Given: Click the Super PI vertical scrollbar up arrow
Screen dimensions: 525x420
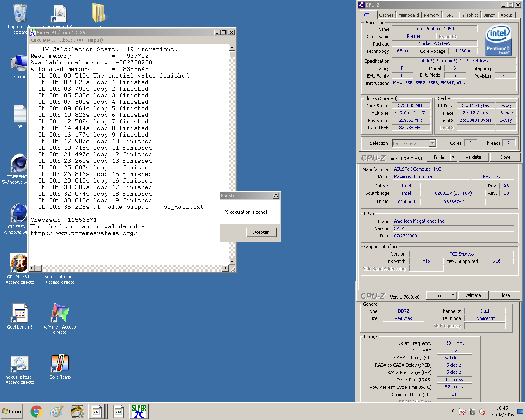Looking at the screenshot, I should tap(232, 48).
